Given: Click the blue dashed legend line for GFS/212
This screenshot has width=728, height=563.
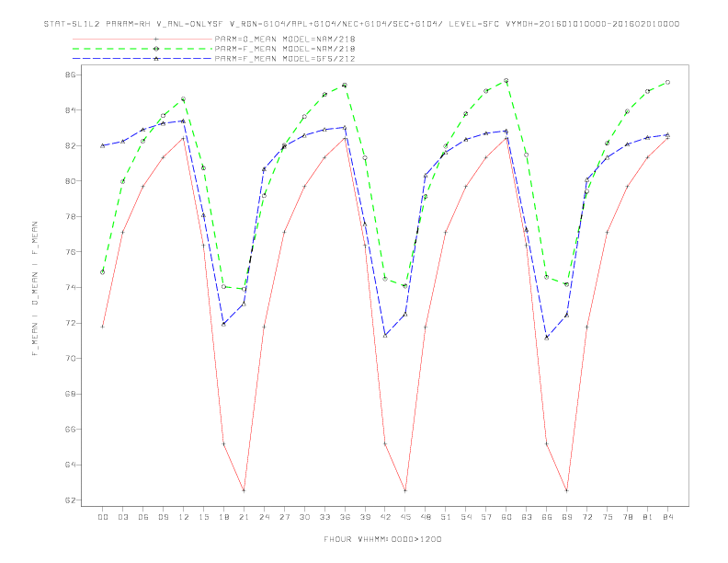Looking at the screenshot, I should click(142, 59).
